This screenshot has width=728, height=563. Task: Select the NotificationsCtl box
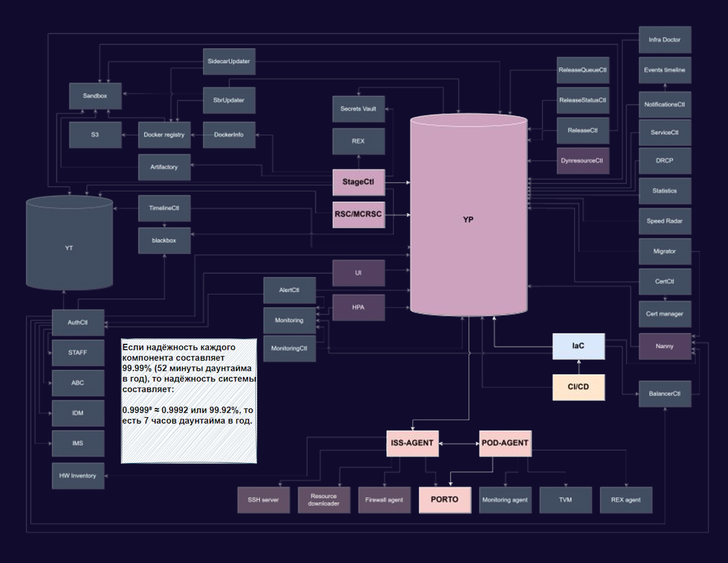pos(665,105)
